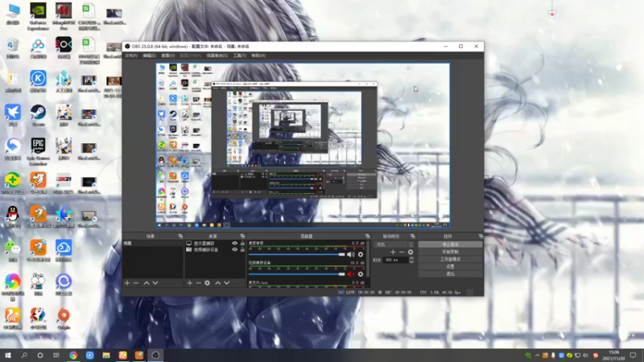Open the View menu in OBS
This screenshot has width=644, height=362.
[168, 56]
